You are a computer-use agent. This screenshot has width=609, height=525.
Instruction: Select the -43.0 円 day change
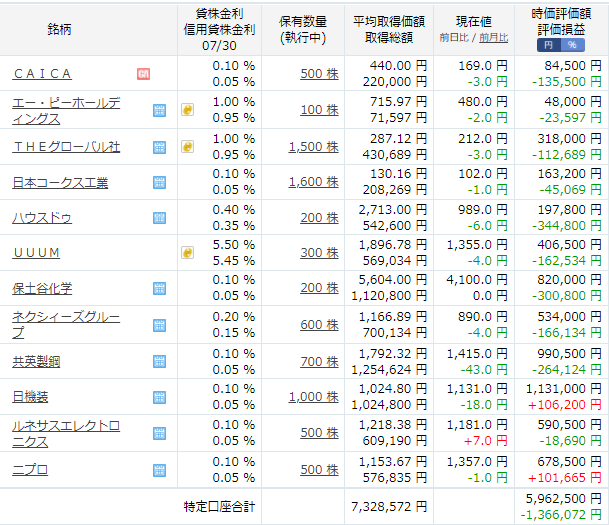point(484,370)
